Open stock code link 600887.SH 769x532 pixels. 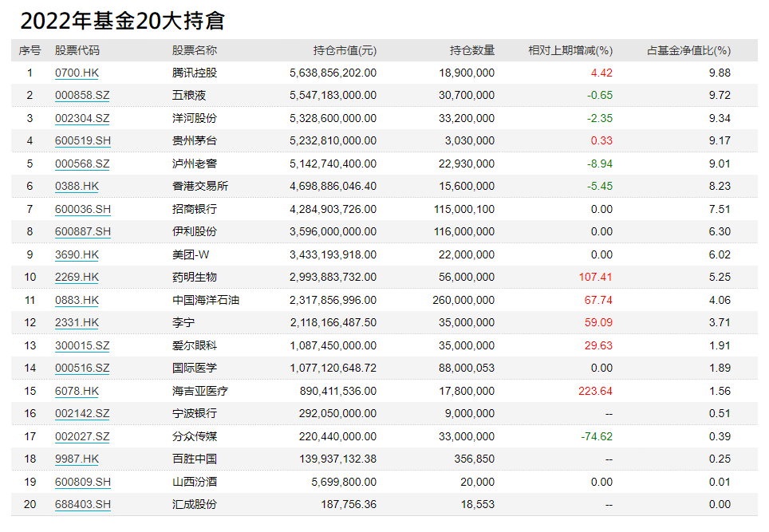pyautogui.click(x=83, y=231)
